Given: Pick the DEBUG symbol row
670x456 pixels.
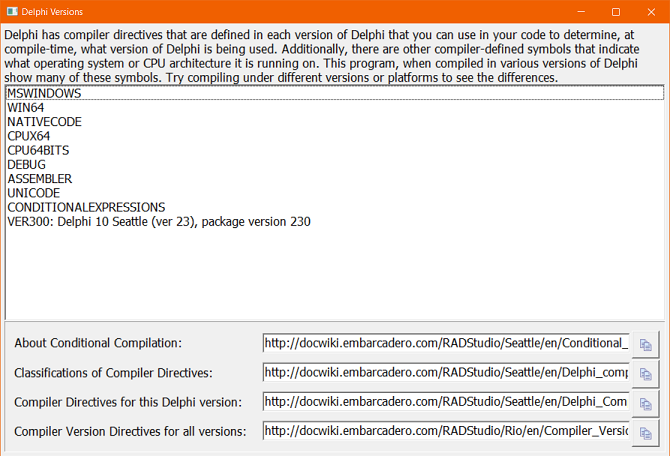Looking at the screenshot, I should coord(335,165).
